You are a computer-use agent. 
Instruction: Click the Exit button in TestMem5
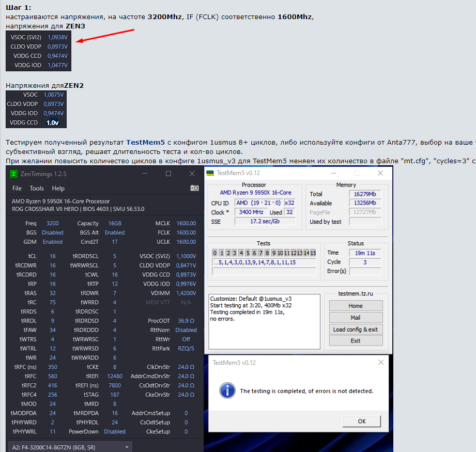coord(356,340)
